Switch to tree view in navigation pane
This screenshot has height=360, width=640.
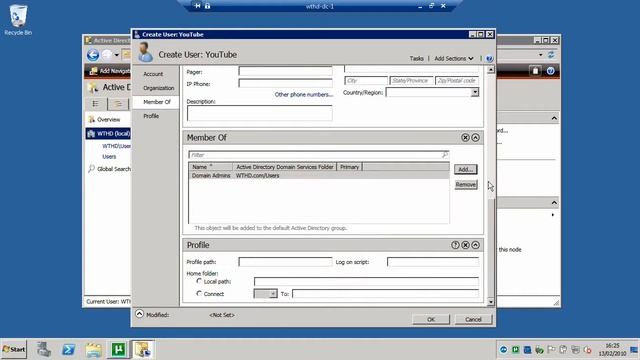click(118, 104)
